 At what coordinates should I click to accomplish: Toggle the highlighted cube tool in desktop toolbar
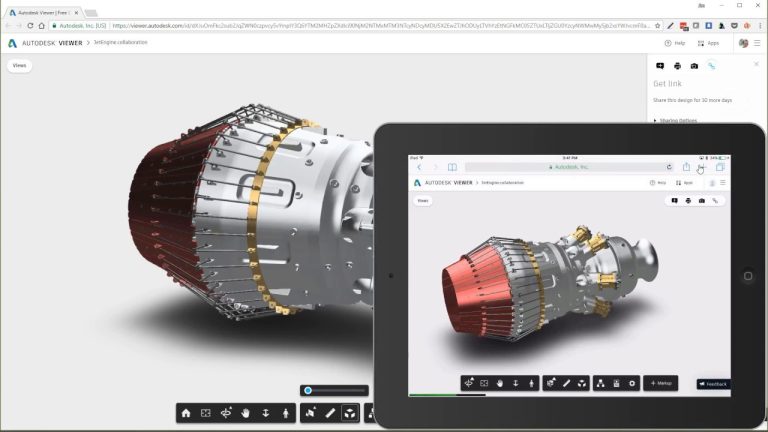tap(349, 412)
